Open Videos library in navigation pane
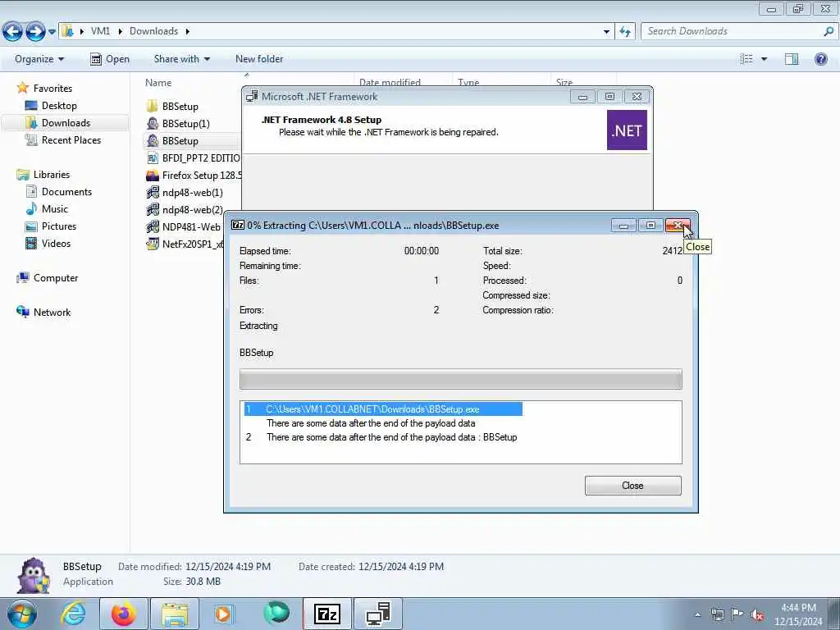The image size is (840, 630). pos(48,243)
